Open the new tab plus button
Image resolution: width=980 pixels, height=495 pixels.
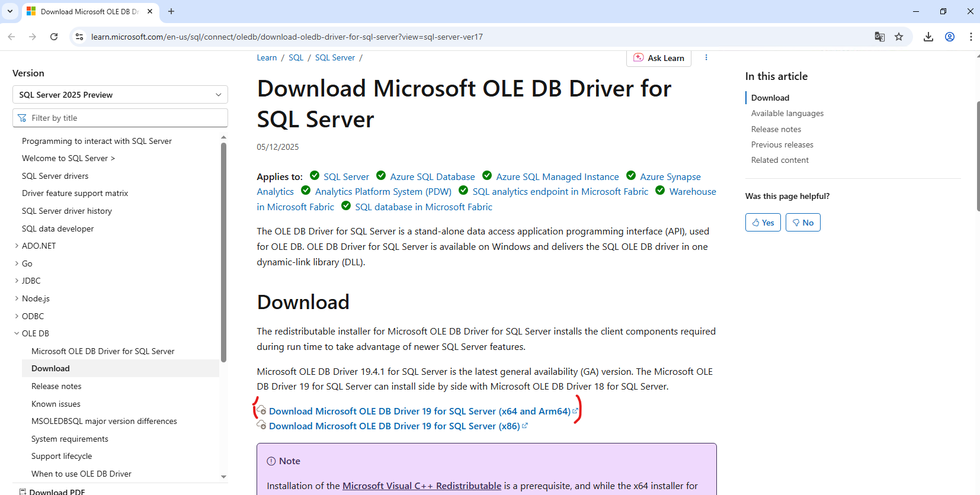pos(171,11)
